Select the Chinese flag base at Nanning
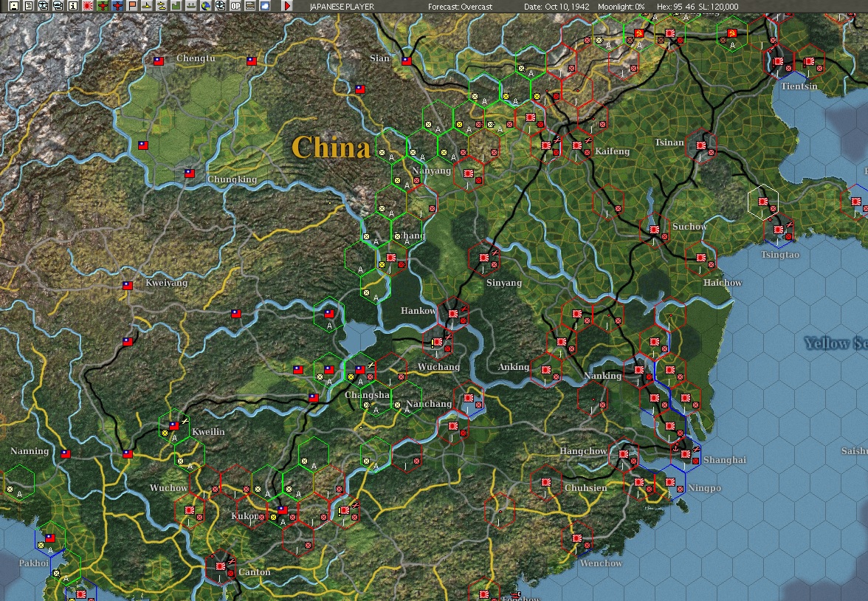 tap(65, 453)
